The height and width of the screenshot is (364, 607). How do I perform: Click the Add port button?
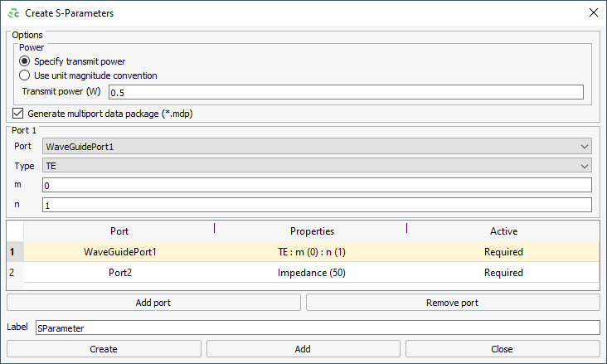point(153,303)
